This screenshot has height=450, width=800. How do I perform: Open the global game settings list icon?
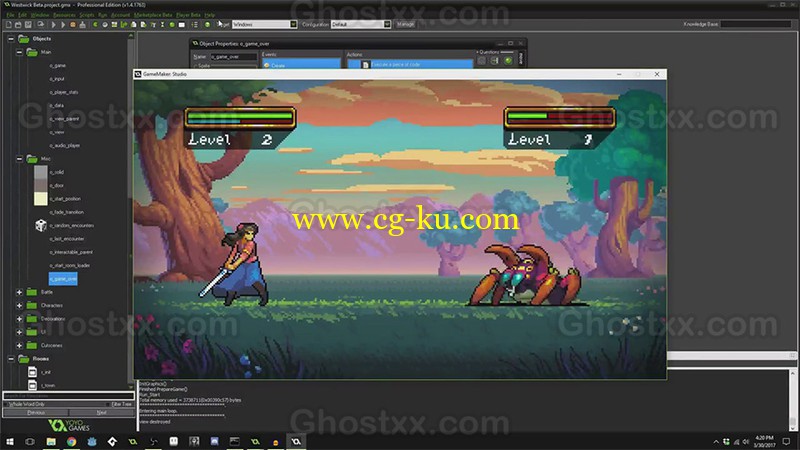click(x=194, y=24)
